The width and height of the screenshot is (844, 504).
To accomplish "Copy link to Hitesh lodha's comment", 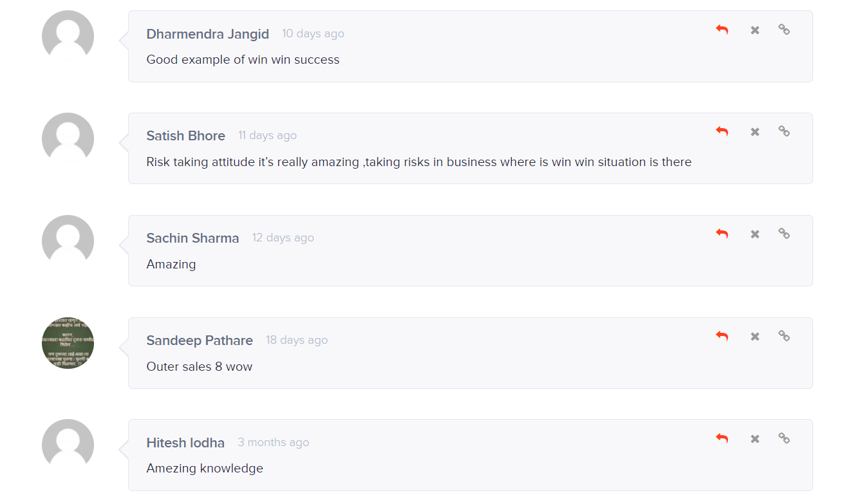I will point(784,438).
